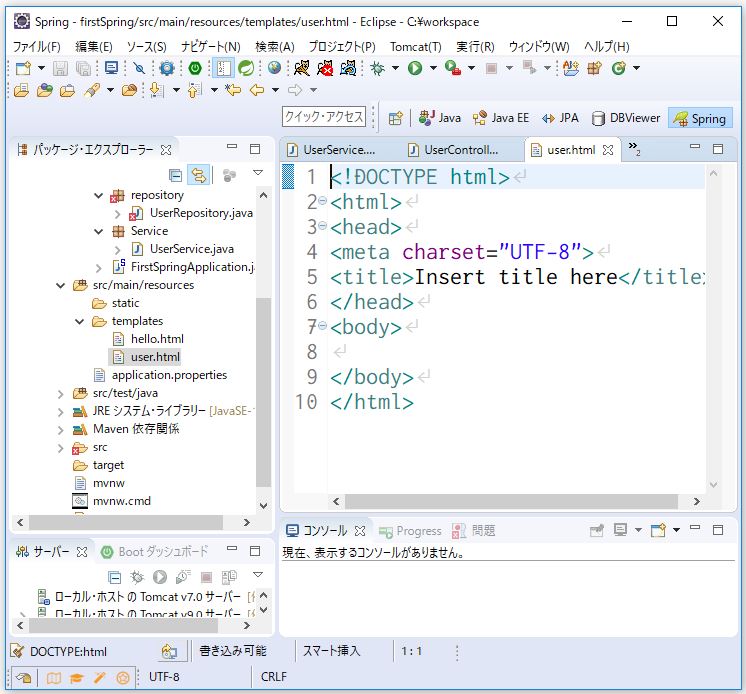This screenshot has width=746, height=694.
Task: Switch to the Java EE perspective
Action: click(x=501, y=118)
